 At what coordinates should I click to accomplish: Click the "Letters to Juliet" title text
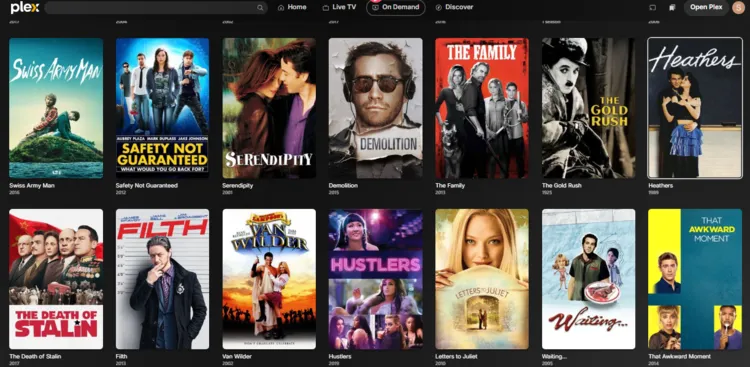(x=457, y=356)
